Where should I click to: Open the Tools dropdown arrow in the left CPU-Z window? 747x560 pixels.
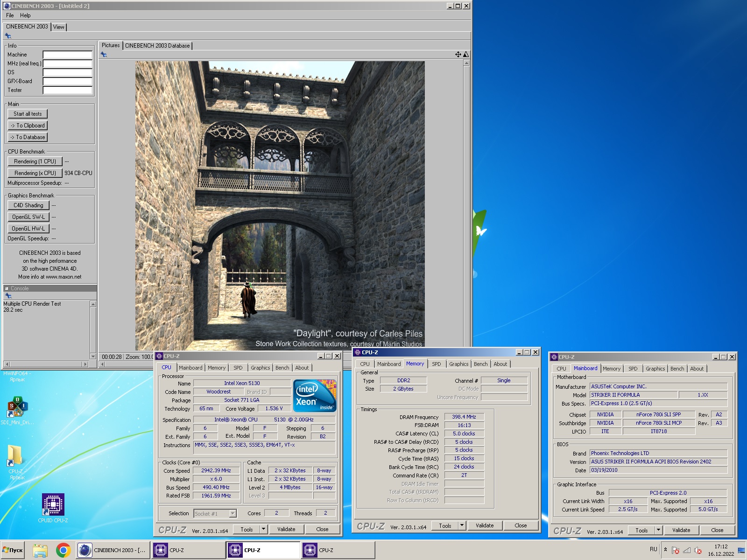point(264,529)
